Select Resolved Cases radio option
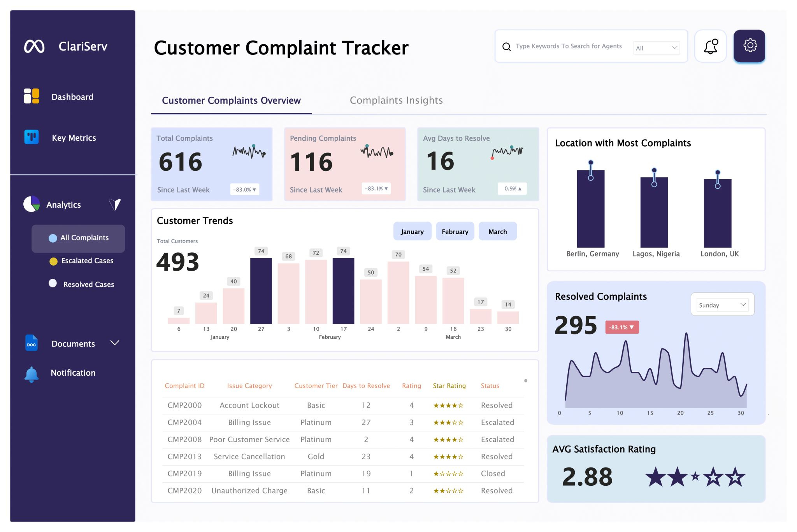 point(53,283)
